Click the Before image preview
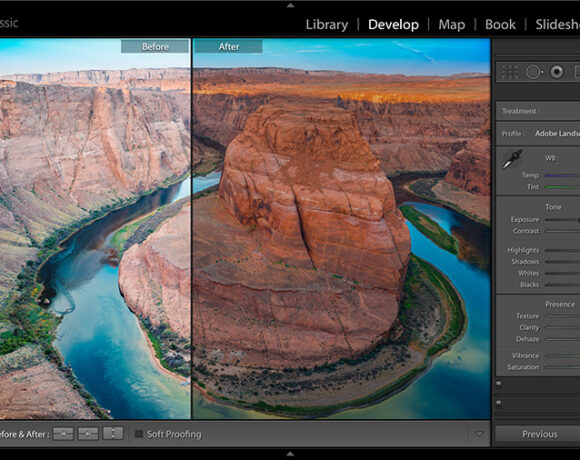 tap(95, 229)
